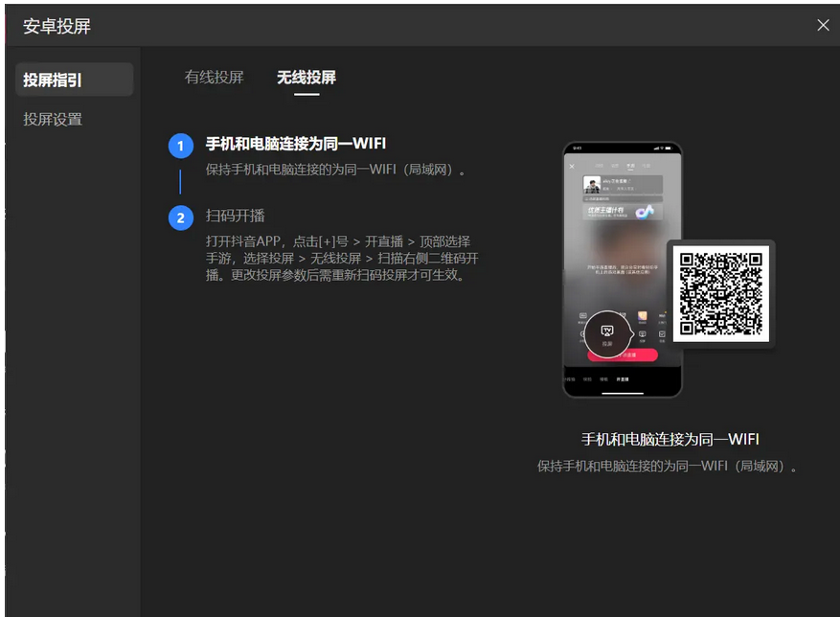Viewport: 840px width, 617px height.
Task: Click the QR code image
Action: pyautogui.click(x=721, y=294)
